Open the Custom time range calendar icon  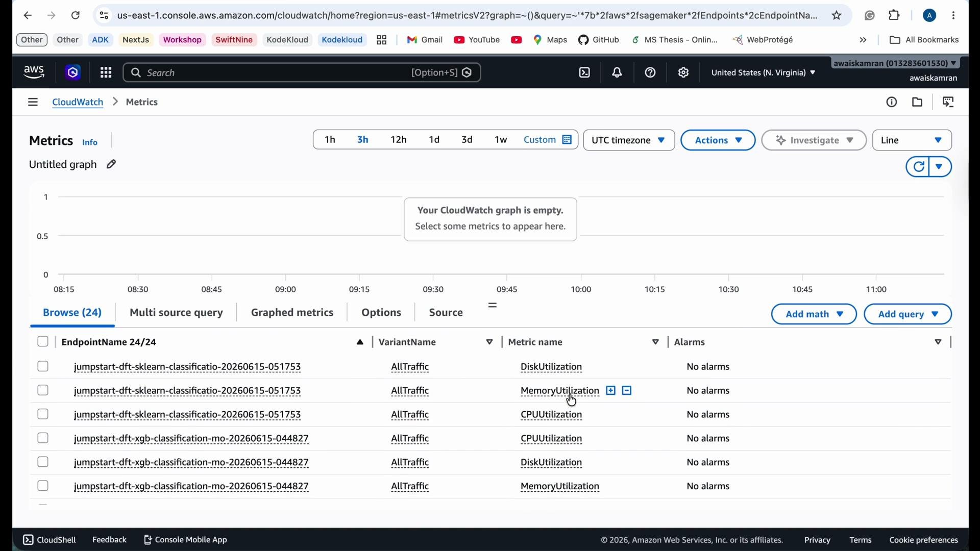point(567,140)
